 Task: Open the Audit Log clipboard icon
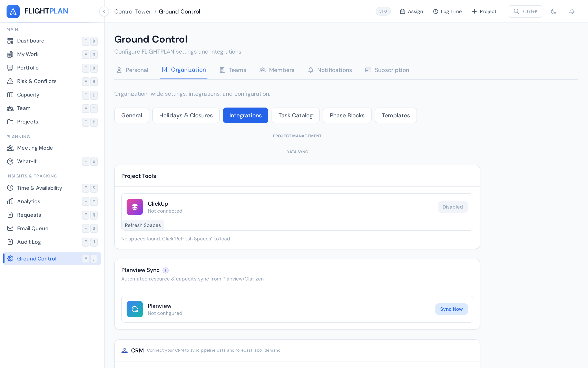[x=10, y=242]
